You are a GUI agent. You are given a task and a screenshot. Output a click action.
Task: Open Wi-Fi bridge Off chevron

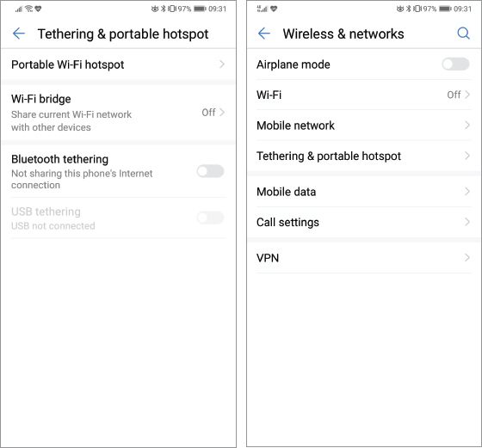(x=213, y=113)
